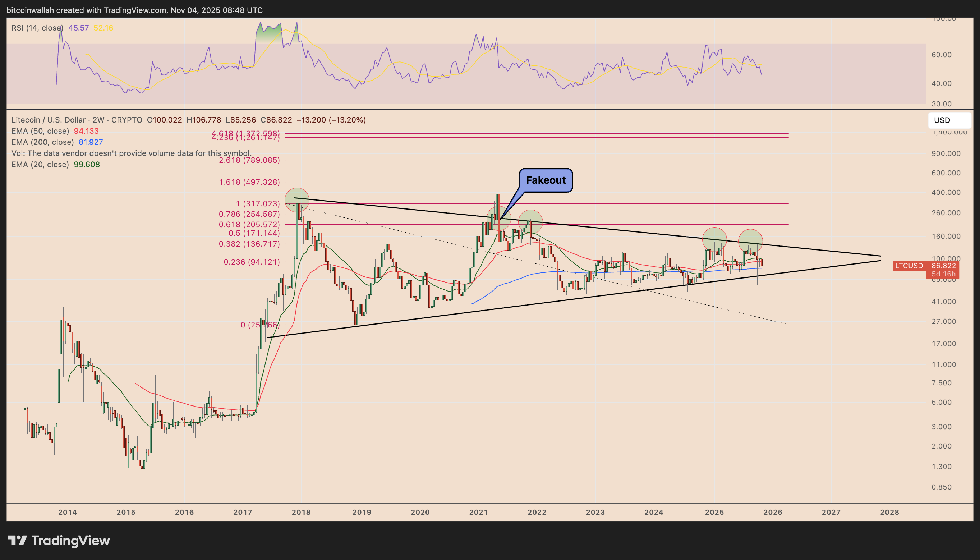Click the 100.000 mark on price scale
The height and width of the screenshot is (560, 980).
[946, 259]
